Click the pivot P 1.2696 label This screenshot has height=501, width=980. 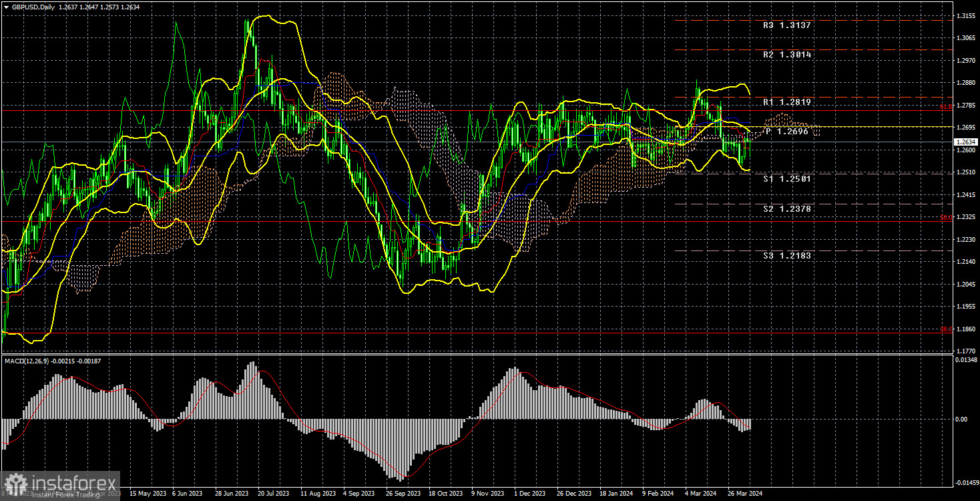click(x=788, y=132)
